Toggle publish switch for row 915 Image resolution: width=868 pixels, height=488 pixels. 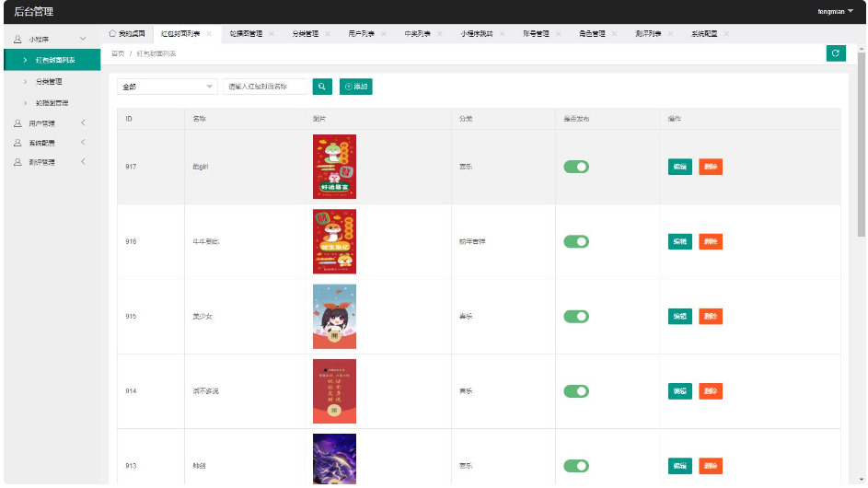576,317
